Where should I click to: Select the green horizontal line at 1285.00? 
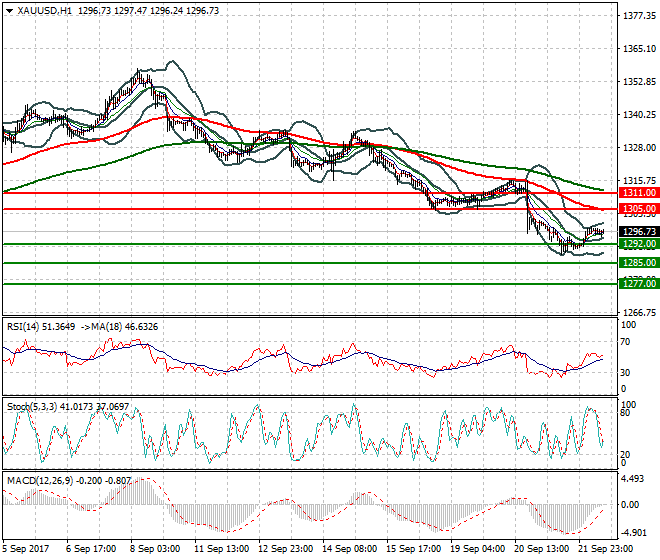point(310,263)
